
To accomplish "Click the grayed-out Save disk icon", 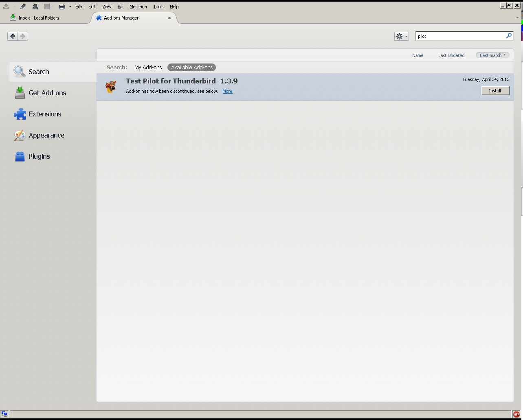I will coord(47,6).
